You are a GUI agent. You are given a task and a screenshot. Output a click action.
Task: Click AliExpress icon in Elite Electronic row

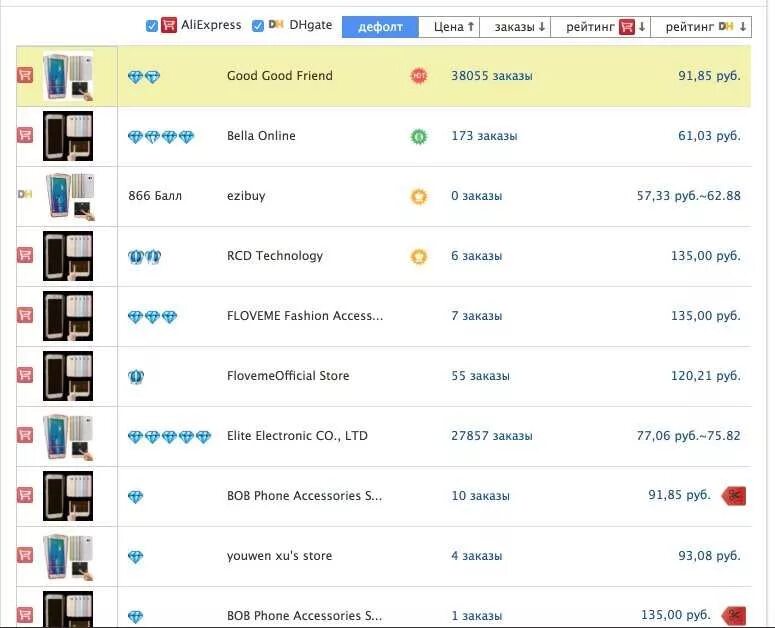click(25, 435)
